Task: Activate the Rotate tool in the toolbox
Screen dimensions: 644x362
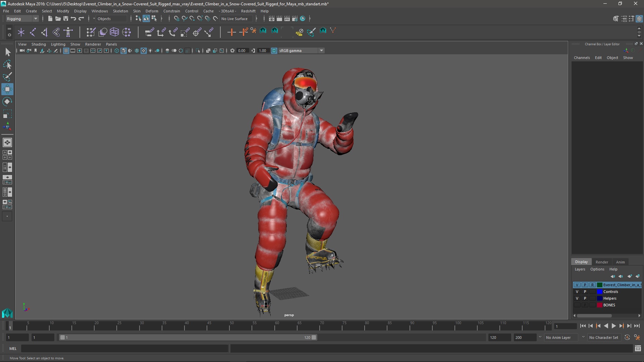Action: coord(7,102)
